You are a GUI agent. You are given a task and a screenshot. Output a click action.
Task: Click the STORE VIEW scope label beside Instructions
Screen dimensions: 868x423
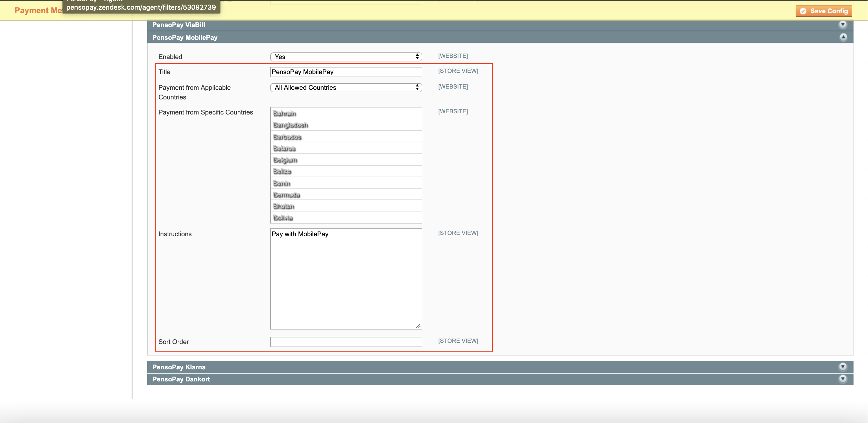(458, 233)
